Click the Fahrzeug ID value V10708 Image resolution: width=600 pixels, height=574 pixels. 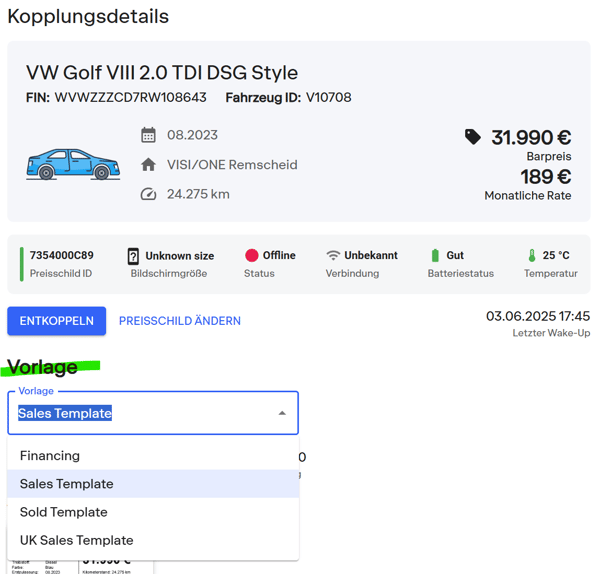click(329, 97)
